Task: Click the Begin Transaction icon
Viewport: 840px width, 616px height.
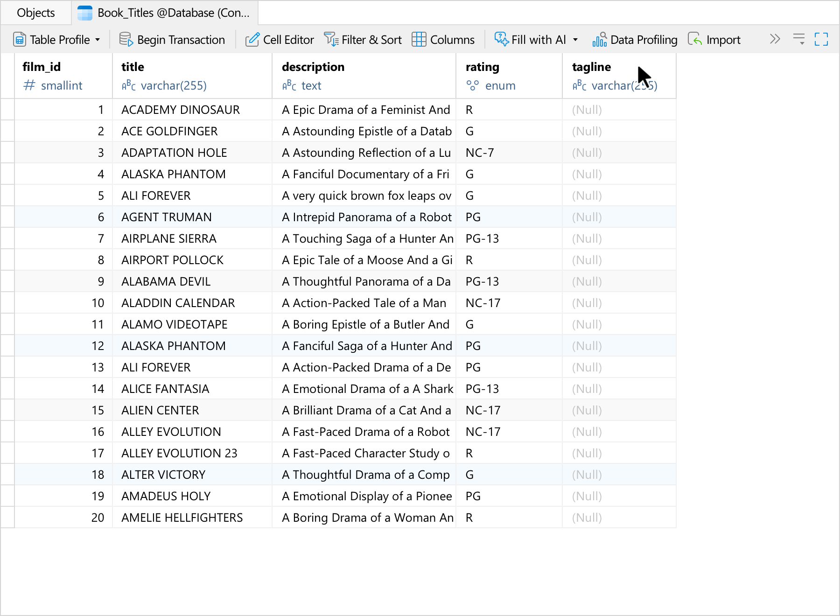Action: [x=126, y=40]
